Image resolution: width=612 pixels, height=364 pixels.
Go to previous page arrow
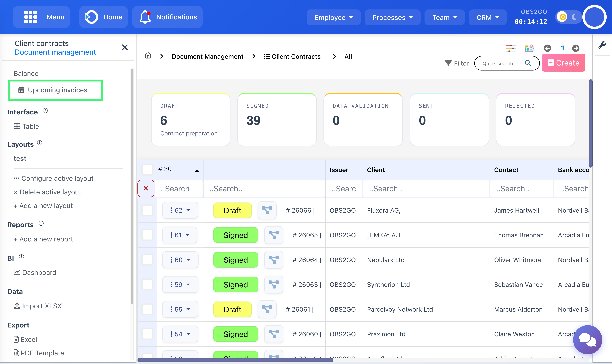[547, 48]
